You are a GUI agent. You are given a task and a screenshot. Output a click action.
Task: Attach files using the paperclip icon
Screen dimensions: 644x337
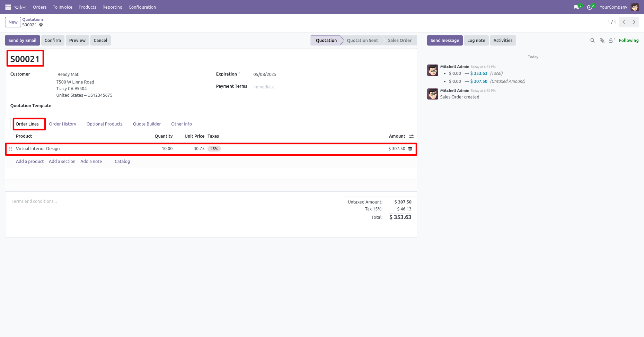pyautogui.click(x=602, y=41)
